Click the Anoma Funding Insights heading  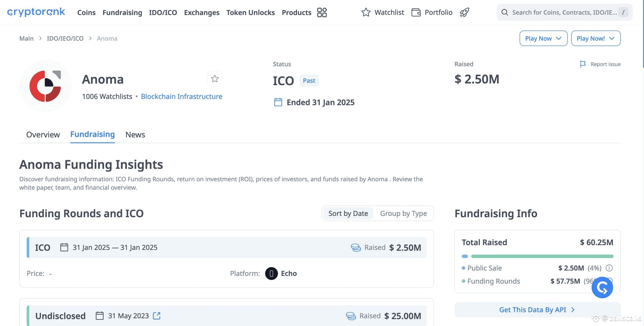click(91, 164)
